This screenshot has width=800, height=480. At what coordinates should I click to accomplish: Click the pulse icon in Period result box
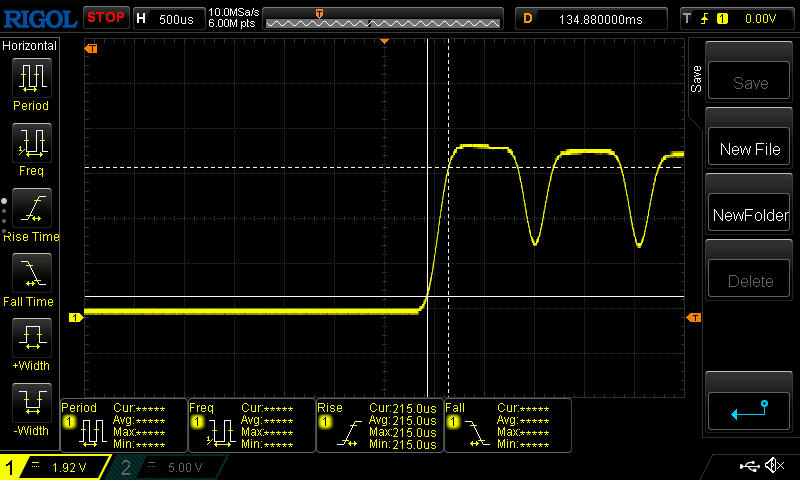point(93,434)
